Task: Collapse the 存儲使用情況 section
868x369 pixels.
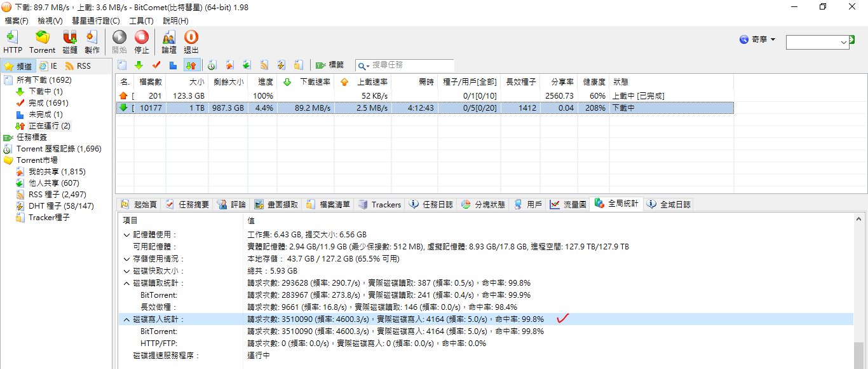Action: 126,259
